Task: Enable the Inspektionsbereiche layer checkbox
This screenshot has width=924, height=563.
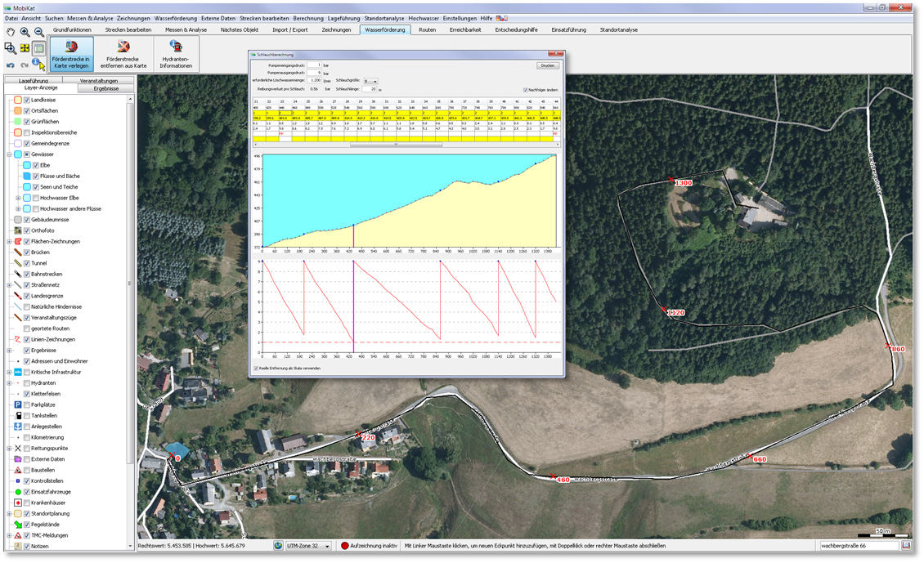Action: coord(27,132)
